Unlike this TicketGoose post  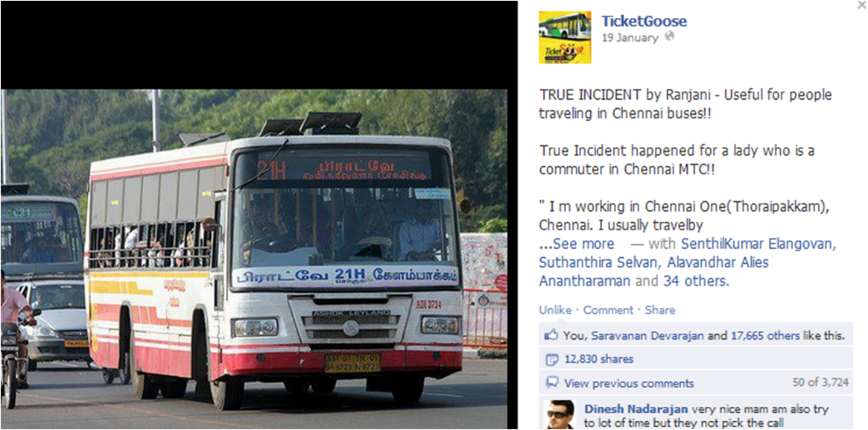[555, 310]
